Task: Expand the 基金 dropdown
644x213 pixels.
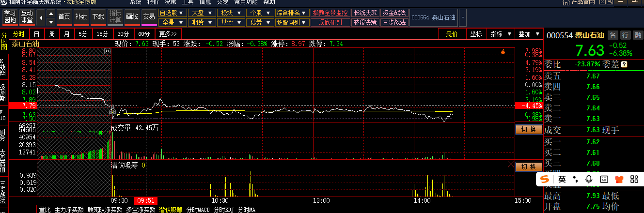Action: click(230, 22)
